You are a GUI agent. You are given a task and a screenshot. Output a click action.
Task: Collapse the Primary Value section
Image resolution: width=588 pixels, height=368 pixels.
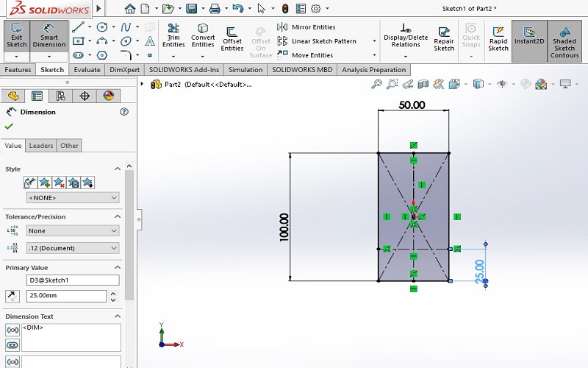pyautogui.click(x=118, y=268)
